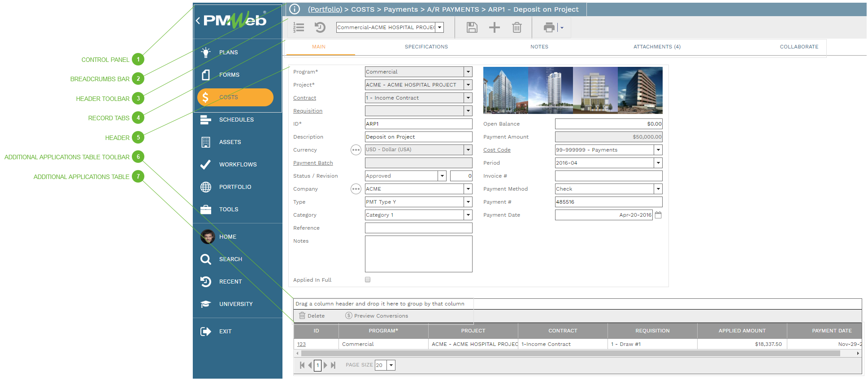The width and height of the screenshot is (868, 380).
Task: Select Schedules in the control panel
Action: click(x=236, y=120)
